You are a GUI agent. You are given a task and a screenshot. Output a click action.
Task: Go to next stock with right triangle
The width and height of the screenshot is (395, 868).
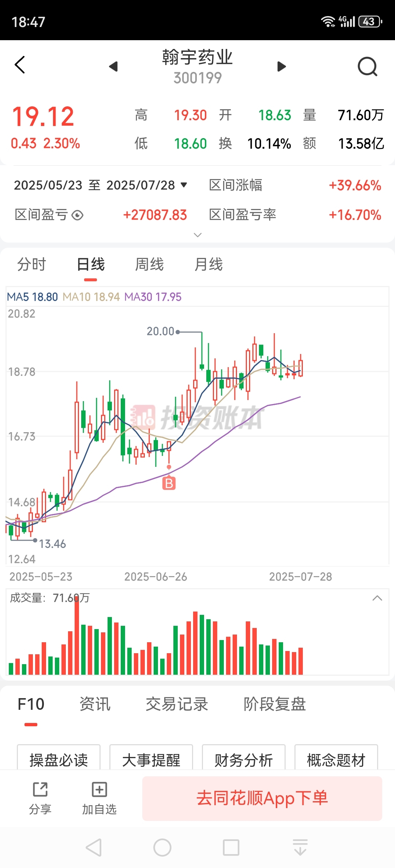tap(281, 66)
